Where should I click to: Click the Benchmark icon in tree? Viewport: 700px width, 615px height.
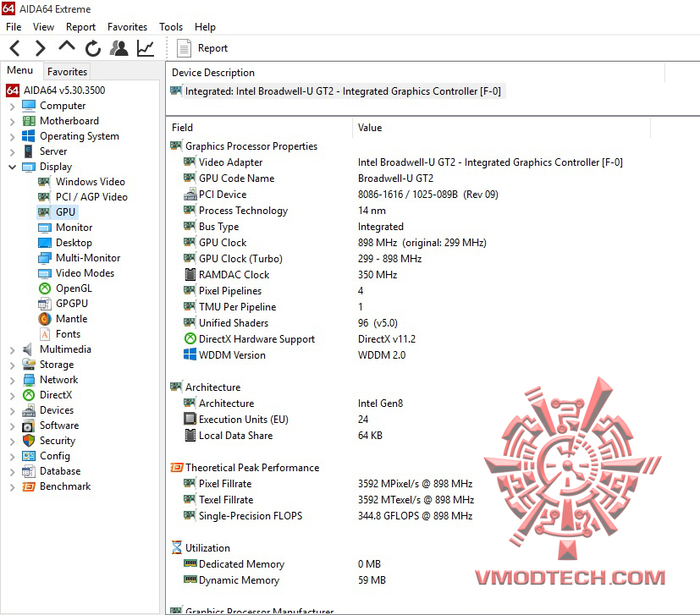coord(29,486)
